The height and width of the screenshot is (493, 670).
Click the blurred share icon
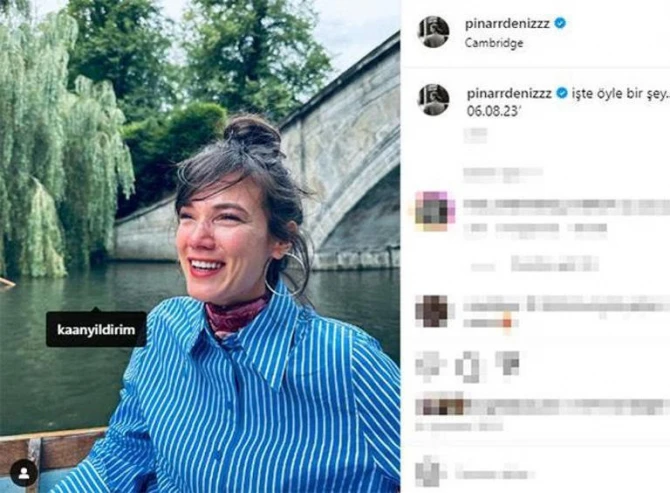(508, 364)
